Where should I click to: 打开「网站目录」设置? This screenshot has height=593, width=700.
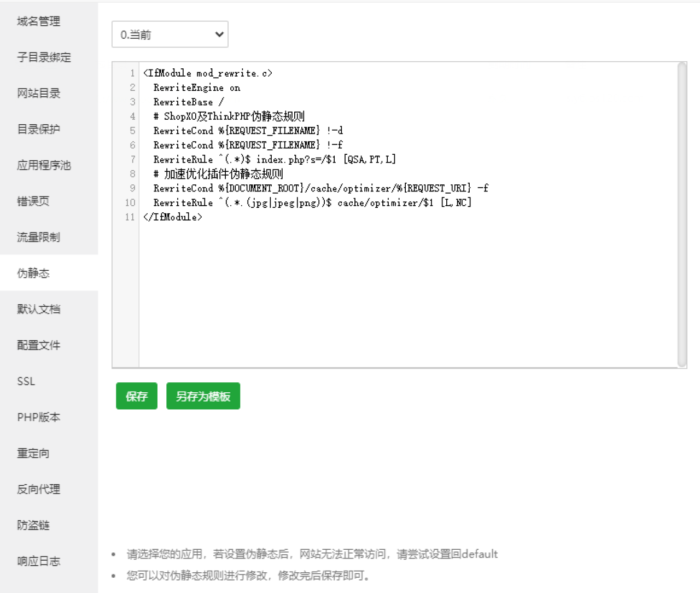39,93
